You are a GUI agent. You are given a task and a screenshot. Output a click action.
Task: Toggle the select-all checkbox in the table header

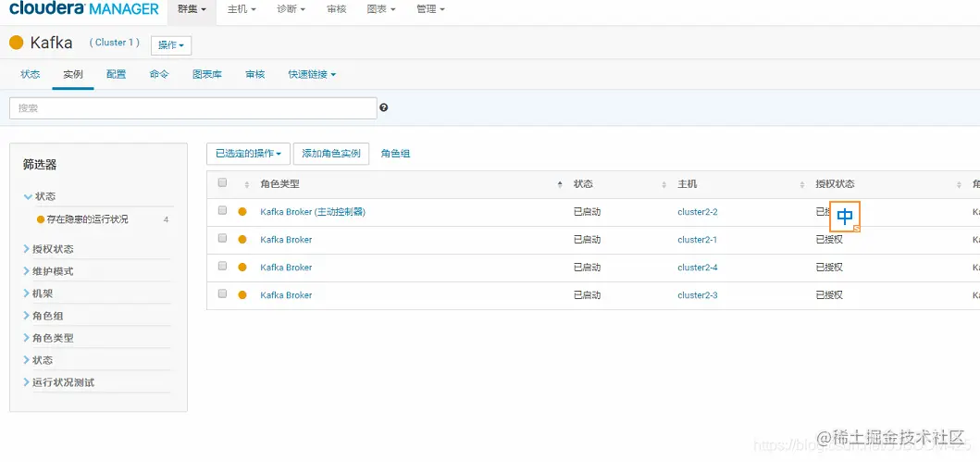(x=222, y=182)
